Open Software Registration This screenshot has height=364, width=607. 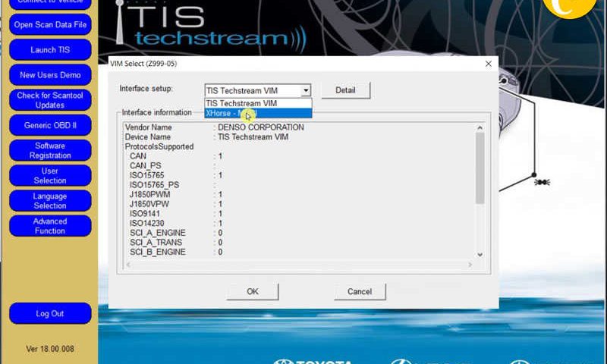point(50,150)
